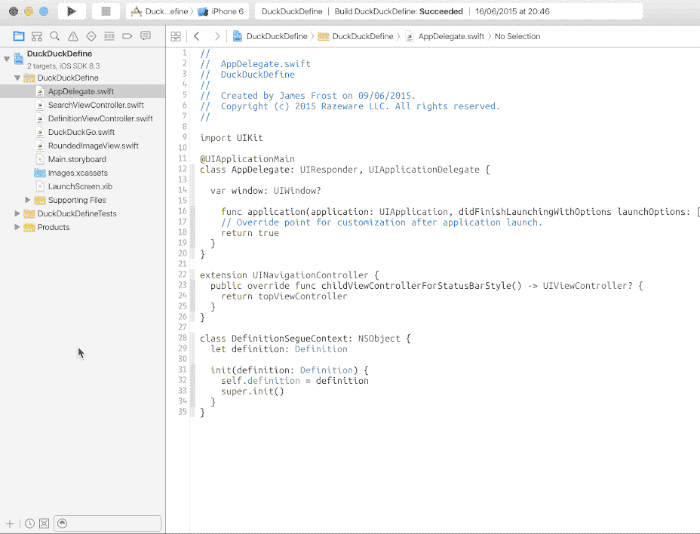Open the related items grid icon
The height and width of the screenshot is (534, 700).
tap(176, 36)
